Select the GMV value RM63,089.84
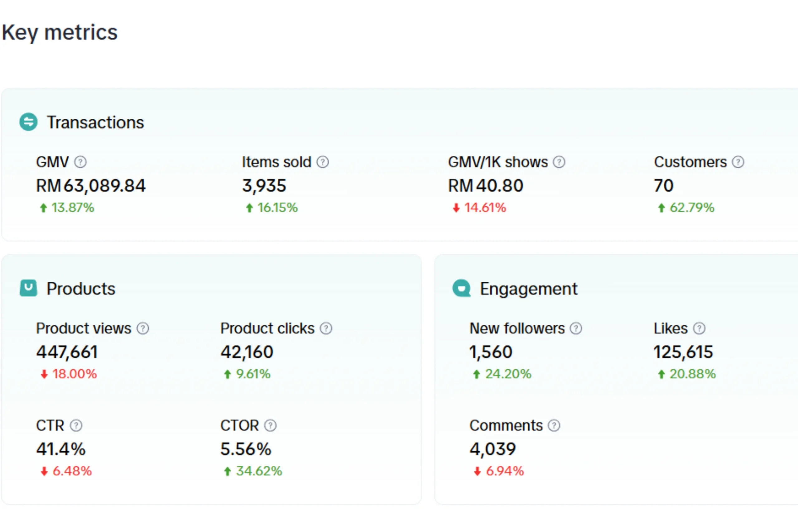 91,186
